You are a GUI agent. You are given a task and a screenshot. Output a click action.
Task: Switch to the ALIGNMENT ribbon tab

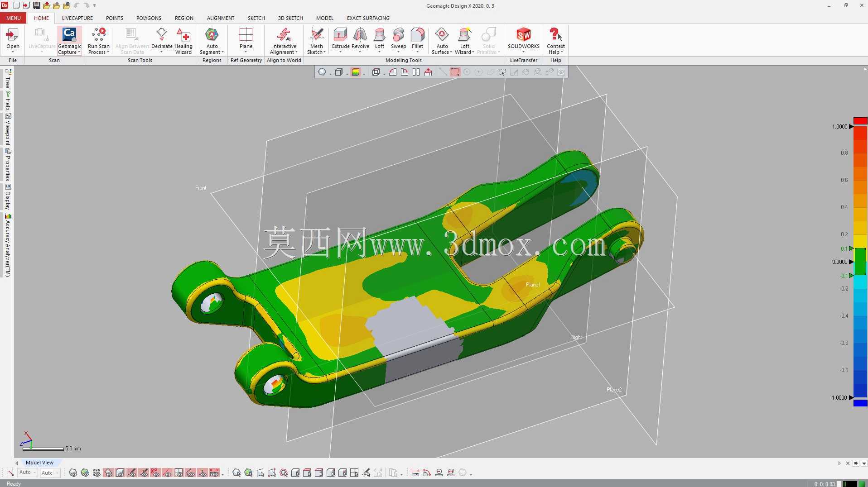click(221, 18)
